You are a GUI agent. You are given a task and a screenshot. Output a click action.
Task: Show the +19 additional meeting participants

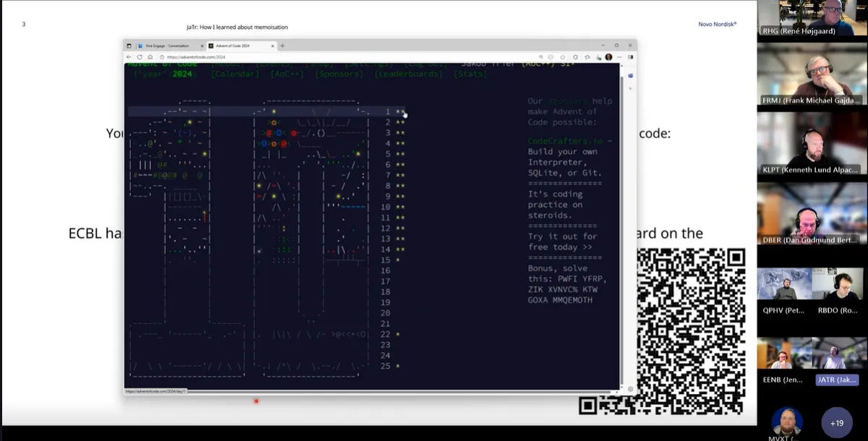point(836,423)
